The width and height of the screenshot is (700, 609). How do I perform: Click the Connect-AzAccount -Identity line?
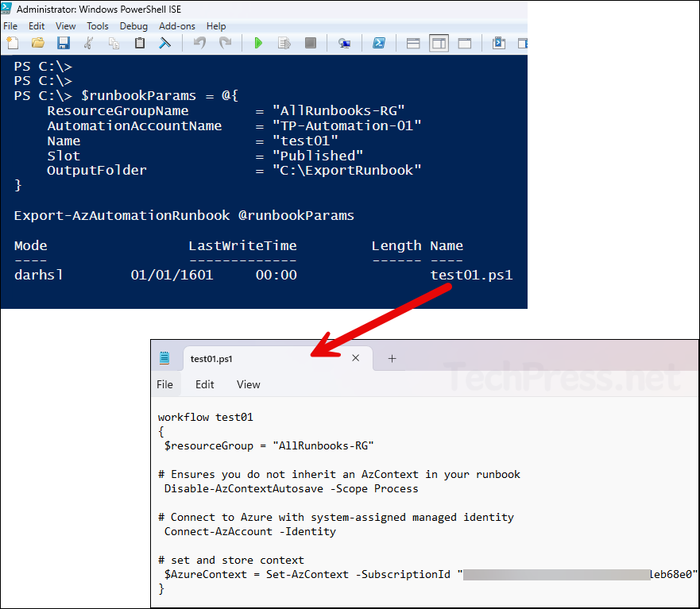click(x=250, y=531)
